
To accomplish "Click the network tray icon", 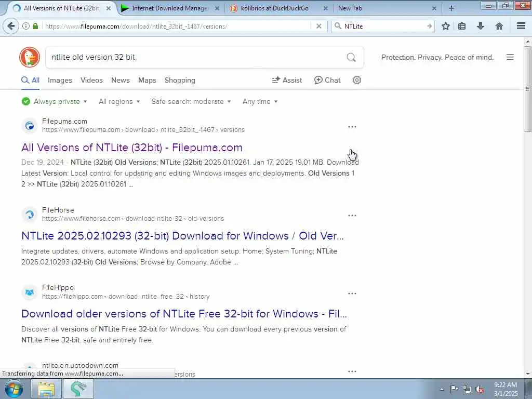I will coord(467,389).
